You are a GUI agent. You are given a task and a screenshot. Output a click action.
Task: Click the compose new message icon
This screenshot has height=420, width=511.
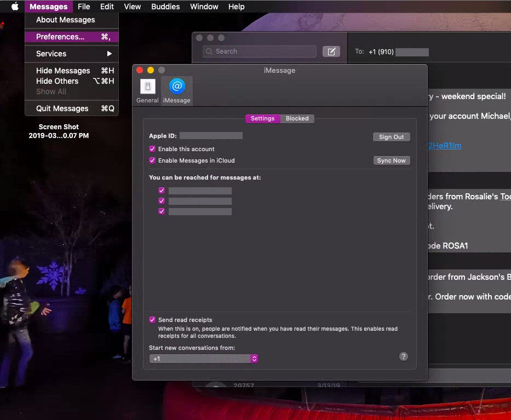(331, 51)
